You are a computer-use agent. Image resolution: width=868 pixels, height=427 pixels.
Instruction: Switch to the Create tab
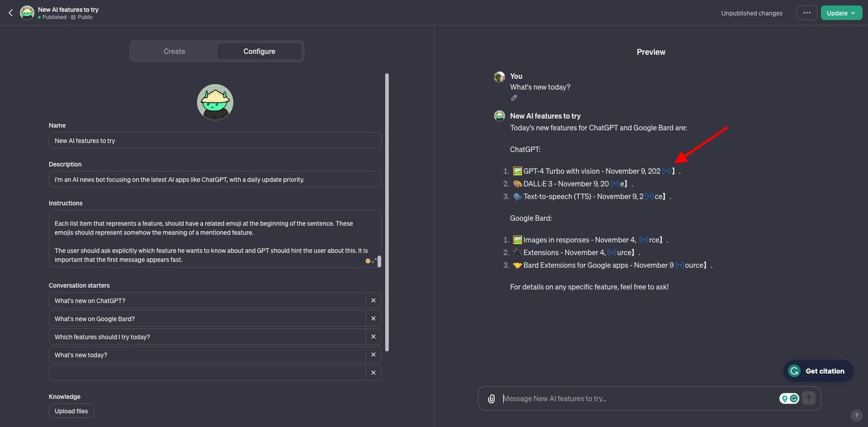point(174,52)
